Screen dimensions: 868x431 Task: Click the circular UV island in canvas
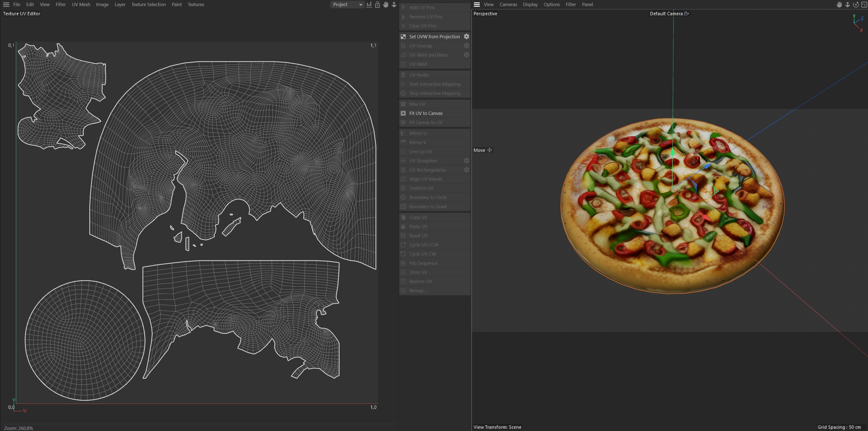[x=85, y=340]
